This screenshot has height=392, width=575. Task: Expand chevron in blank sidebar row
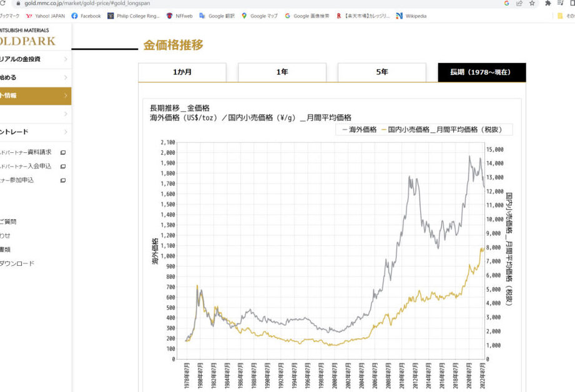66,114
